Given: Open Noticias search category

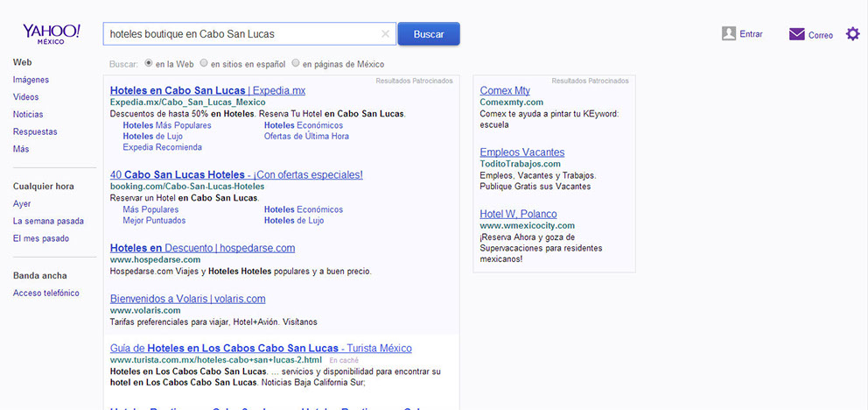Looking at the screenshot, I should pyautogui.click(x=28, y=114).
